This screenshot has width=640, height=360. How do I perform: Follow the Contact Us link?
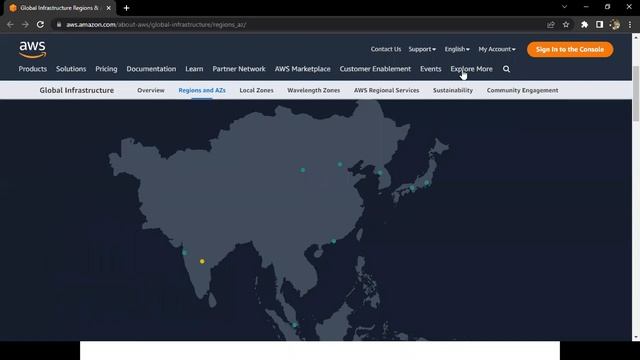[386, 49]
